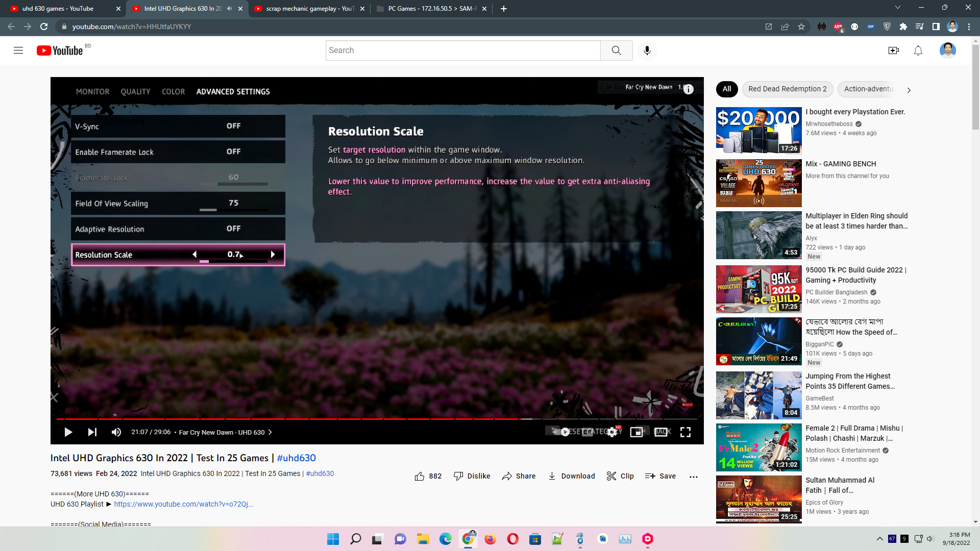
Task: Open the Mix - GAMING BENCH playlist
Action: [x=758, y=183]
